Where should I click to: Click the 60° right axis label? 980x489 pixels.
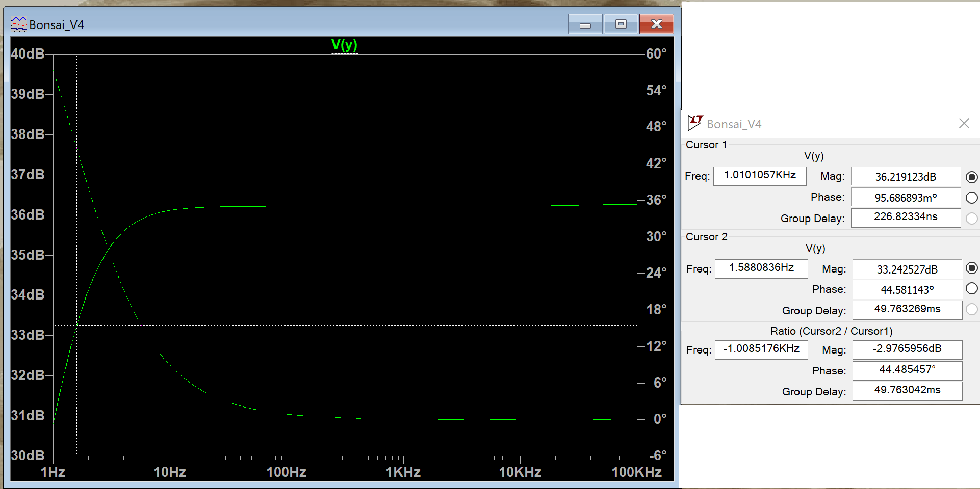coord(656,53)
